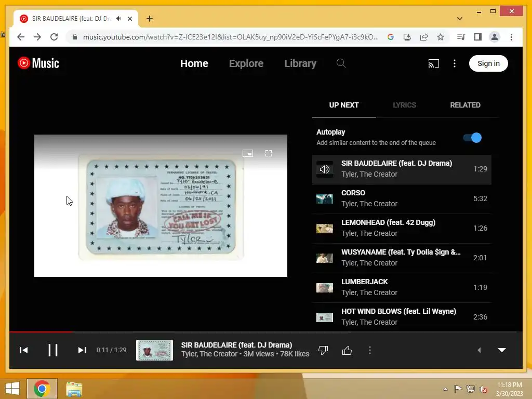This screenshot has width=532, height=399.
Task: Play HOT WIND BLOWS from the queue
Action: click(402, 317)
